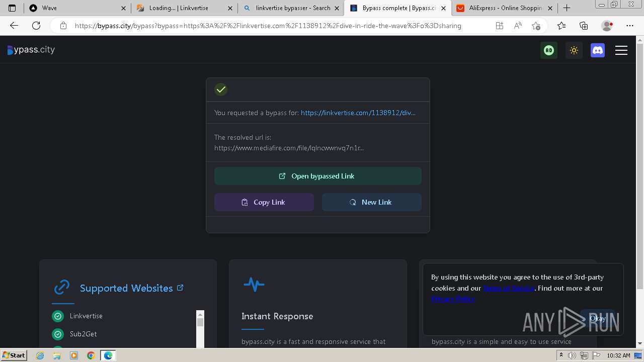Switch to linkvertise bypasser Search tab
The width and height of the screenshot is (644, 362).
(x=291, y=8)
